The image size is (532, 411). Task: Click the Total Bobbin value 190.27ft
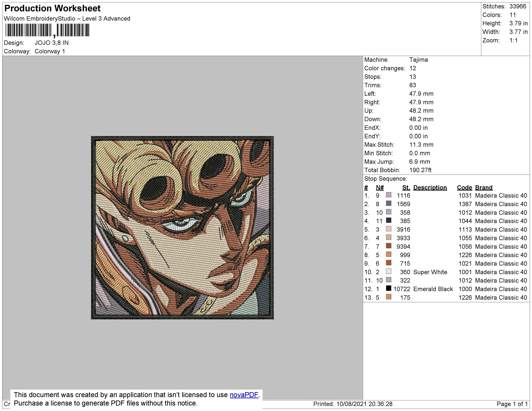pyautogui.click(x=420, y=170)
